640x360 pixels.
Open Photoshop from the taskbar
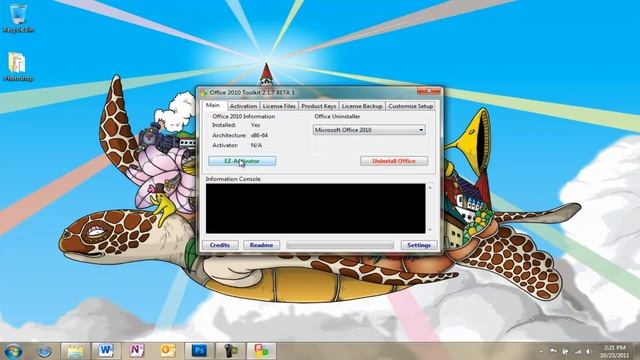(199, 351)
